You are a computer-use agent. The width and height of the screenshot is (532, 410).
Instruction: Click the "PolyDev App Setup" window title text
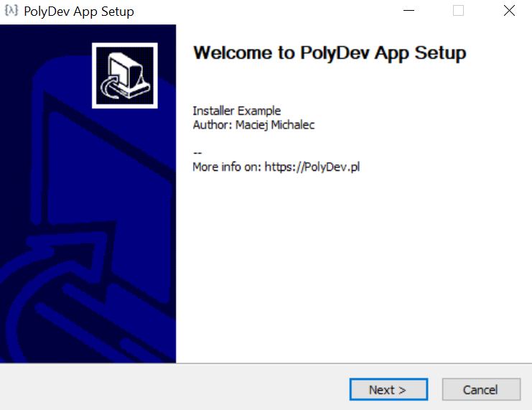point(79,11)
